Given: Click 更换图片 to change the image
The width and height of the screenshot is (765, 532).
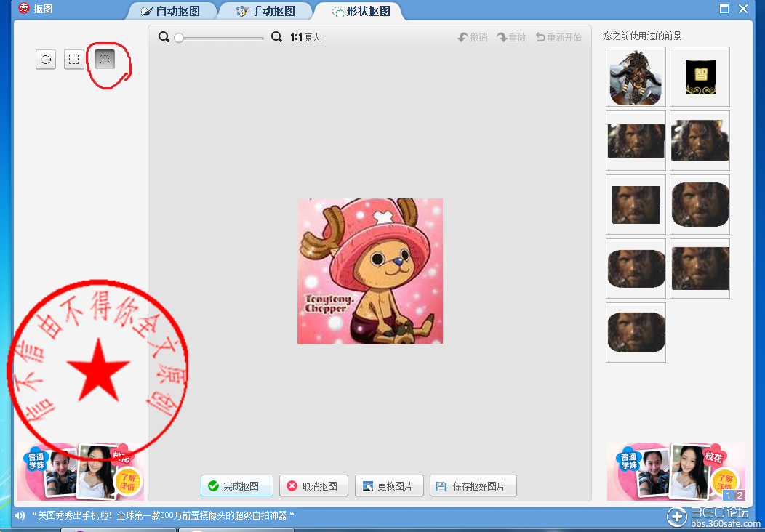Looking at the screenshot, I should click(388, 486).
